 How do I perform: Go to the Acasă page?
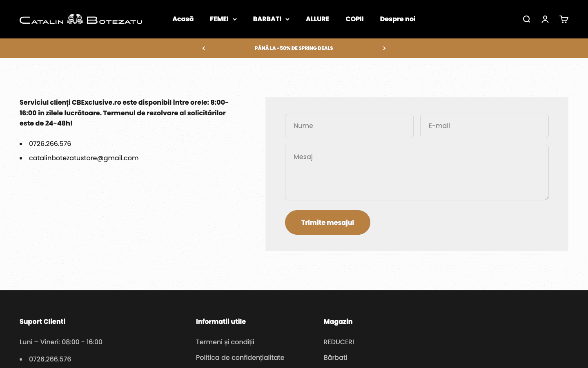coord(183,19)
